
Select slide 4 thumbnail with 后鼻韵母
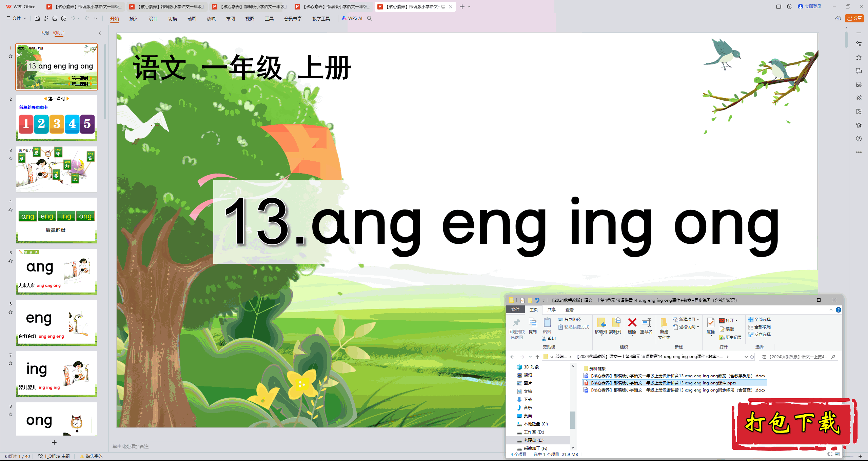coord(57,220)
